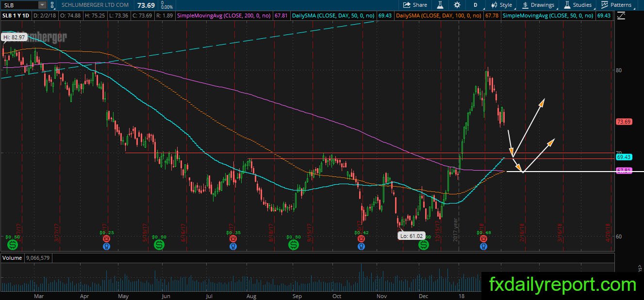Click blue conference call icon under $0.42
This screenshot has width=644, height=300.
coord(361,246)
